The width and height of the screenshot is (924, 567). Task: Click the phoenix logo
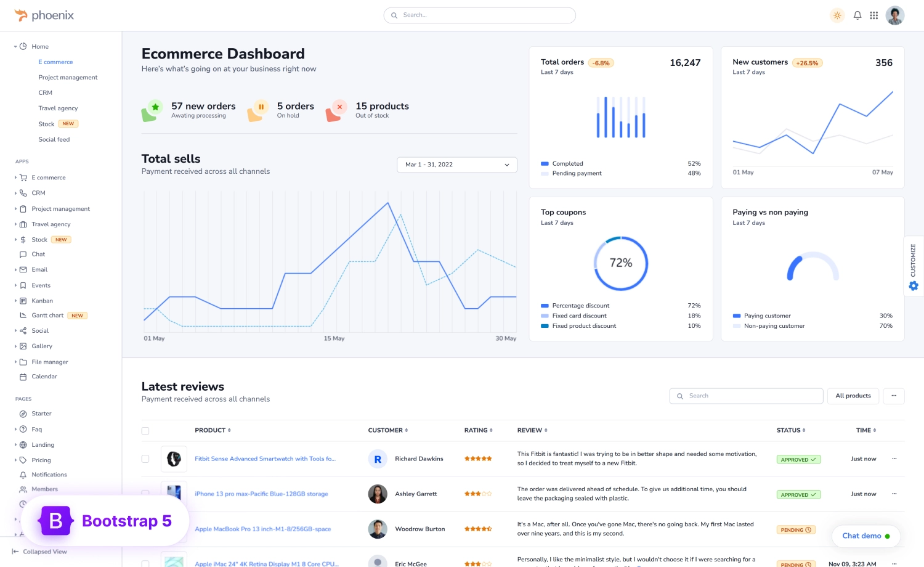44,15
